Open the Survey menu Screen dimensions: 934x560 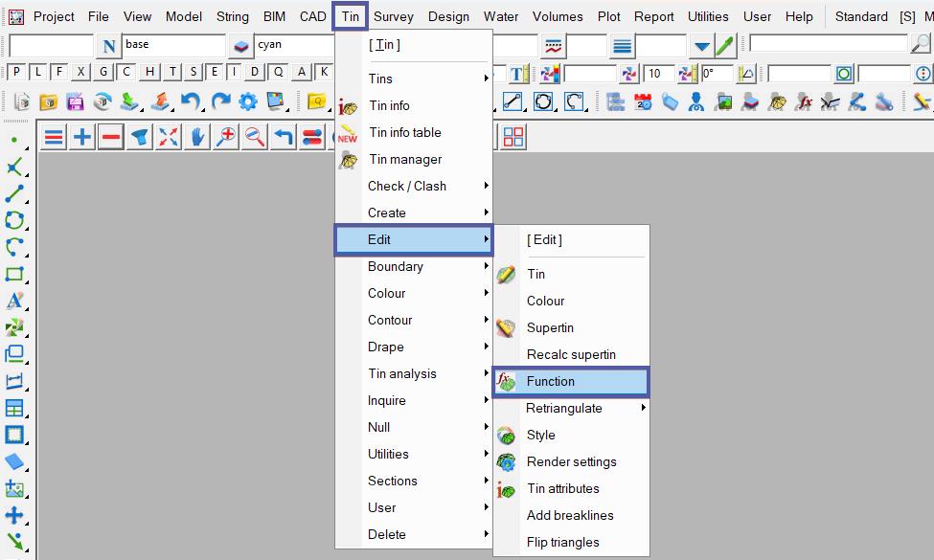[394, 16]
